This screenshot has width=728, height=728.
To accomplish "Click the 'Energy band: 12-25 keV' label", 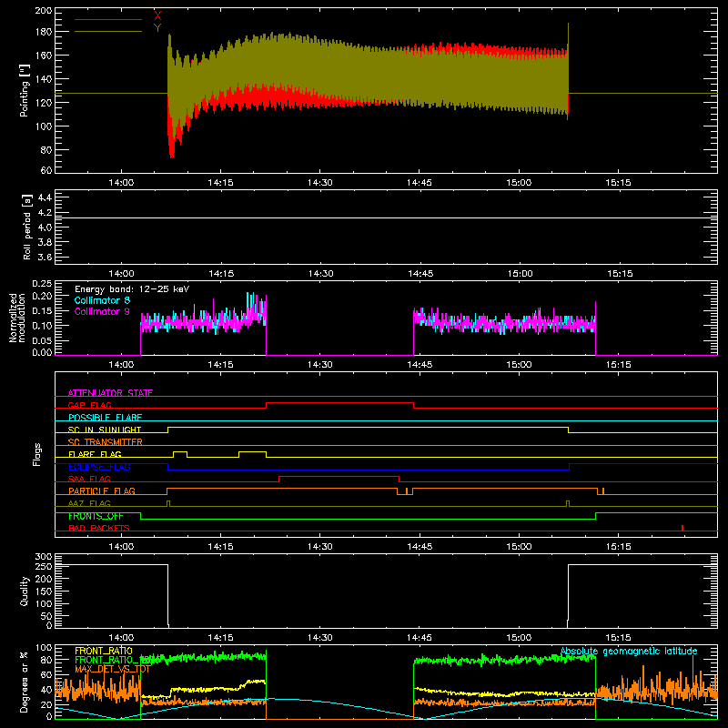I will tap(132, 289).
